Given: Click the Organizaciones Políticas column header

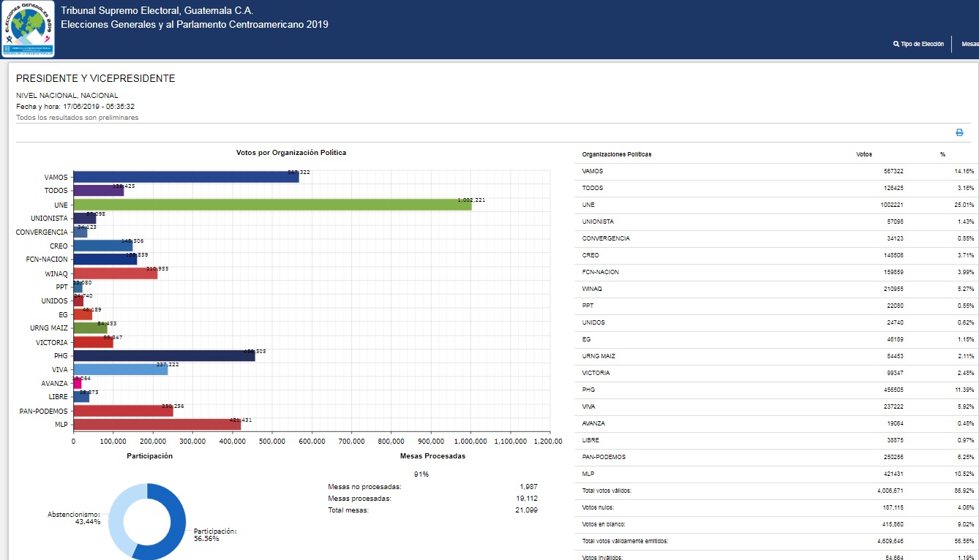Looking at the screenshot, I should pos(616,154).
